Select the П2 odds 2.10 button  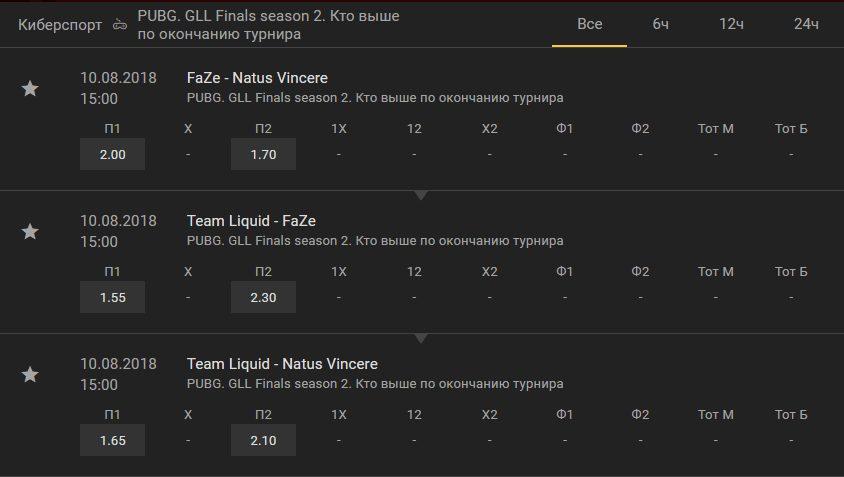click(x=263, y=440)
